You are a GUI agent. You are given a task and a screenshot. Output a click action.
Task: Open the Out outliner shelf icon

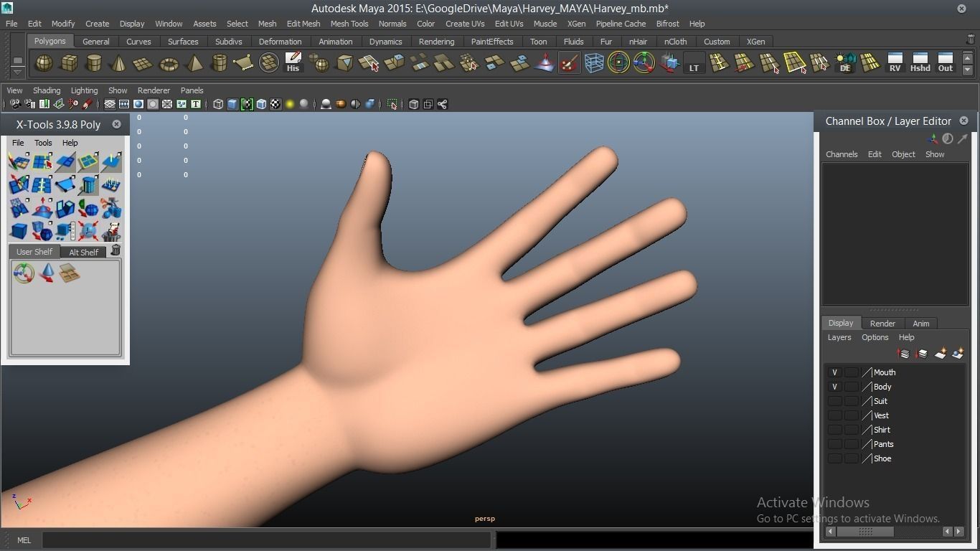coord(946,62)
